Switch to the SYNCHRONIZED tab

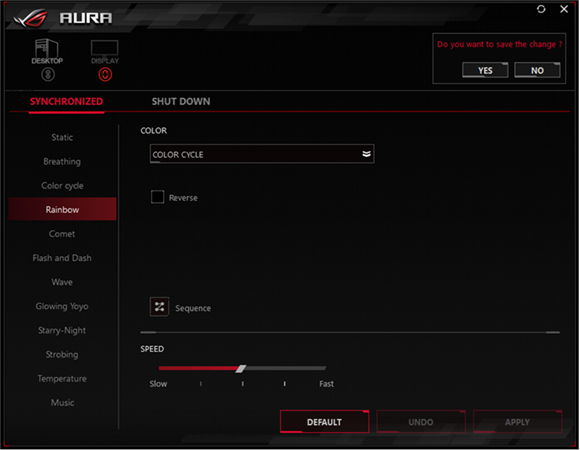click(x=66, y=101)
